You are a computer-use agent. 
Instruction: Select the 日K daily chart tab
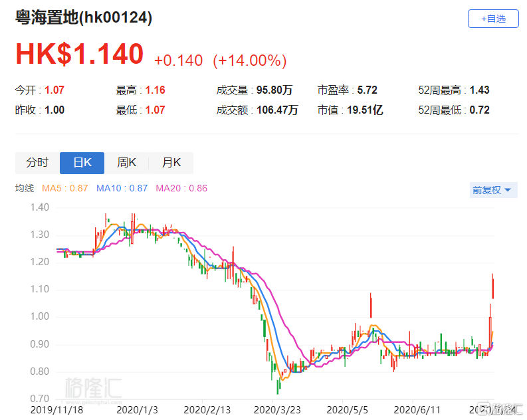(82, 163)
